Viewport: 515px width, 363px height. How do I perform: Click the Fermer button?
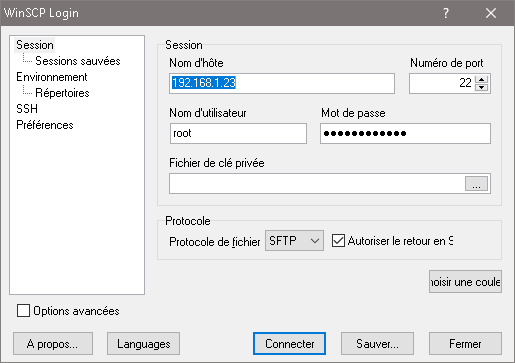pos(465,344)
